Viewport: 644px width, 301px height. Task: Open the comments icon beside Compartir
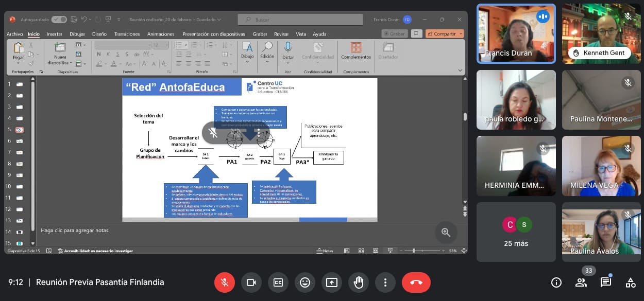(x=417, y=34)
